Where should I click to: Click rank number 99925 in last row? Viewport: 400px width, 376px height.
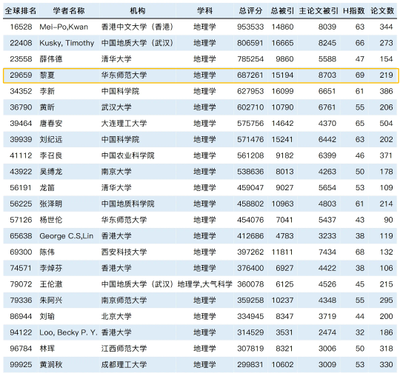tap(21, 364)
